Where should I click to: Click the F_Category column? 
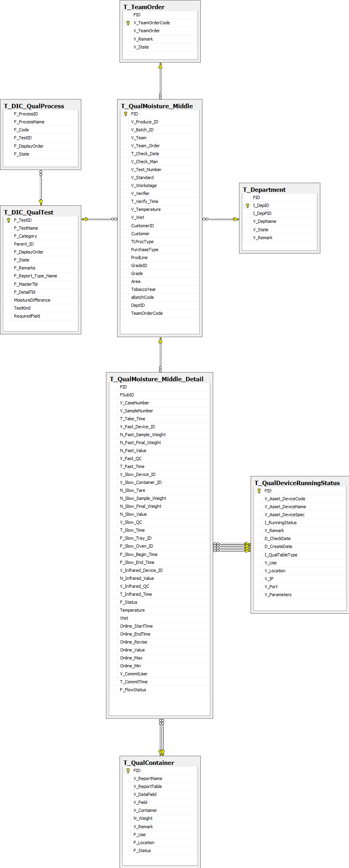point(41,236)
